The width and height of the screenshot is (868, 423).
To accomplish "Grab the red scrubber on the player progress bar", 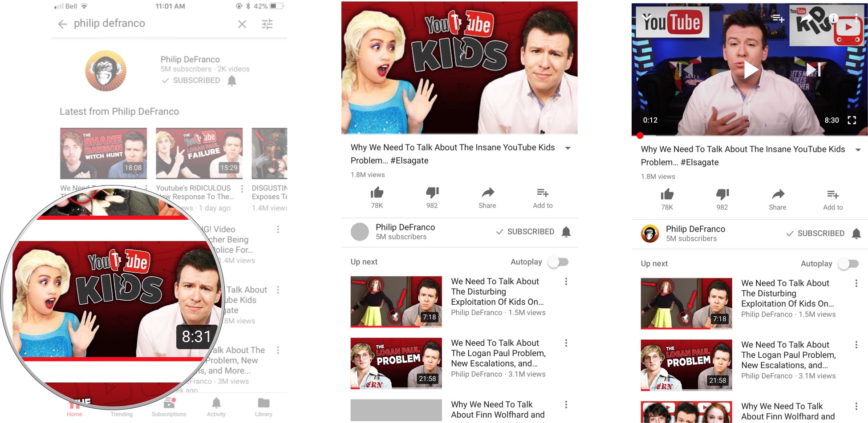I will 640,136.
